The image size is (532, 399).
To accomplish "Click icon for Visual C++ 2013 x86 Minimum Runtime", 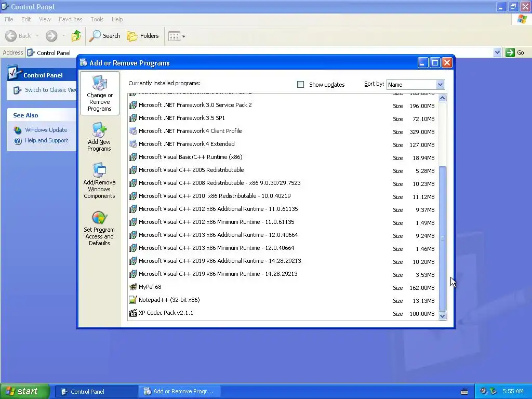I will click(133, 248).
